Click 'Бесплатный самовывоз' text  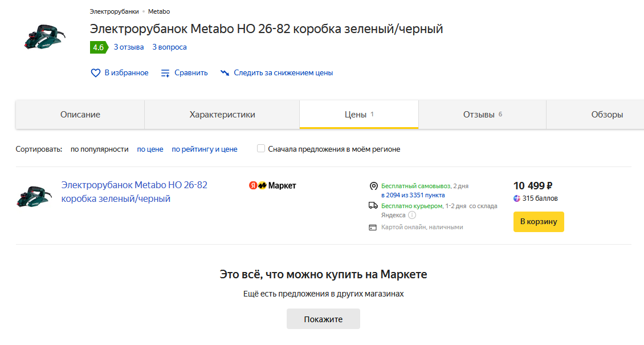tap(415, 186)
